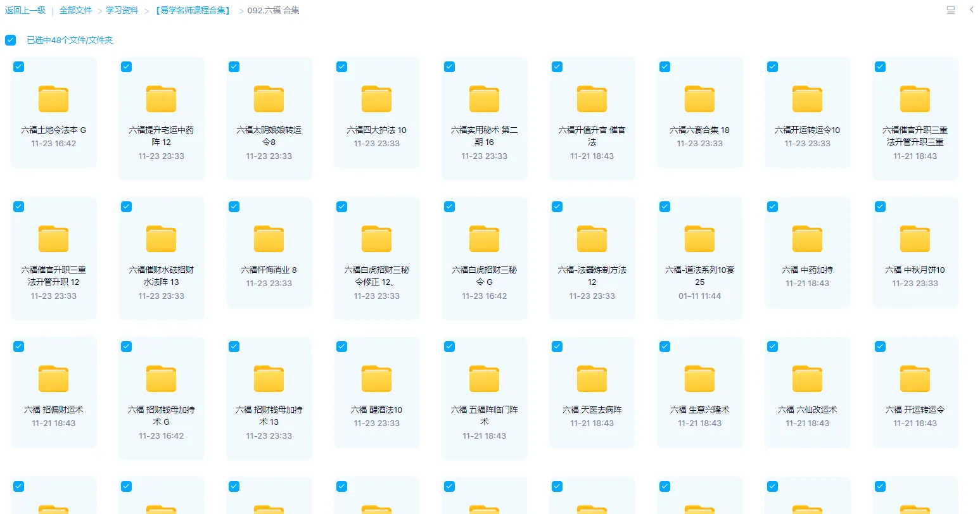Open the 六福 天医去病阵 folder icon
The image size is (980, 514).
click(x=592, y=379)
